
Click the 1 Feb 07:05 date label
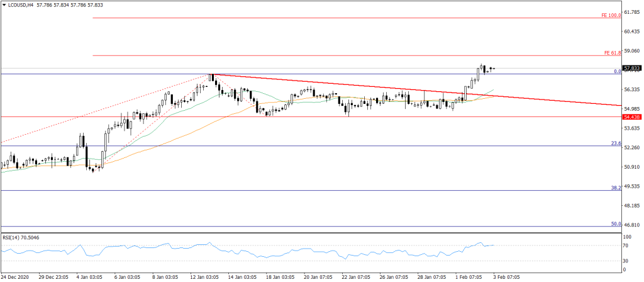pyautogui.click(x=469, y=276)
